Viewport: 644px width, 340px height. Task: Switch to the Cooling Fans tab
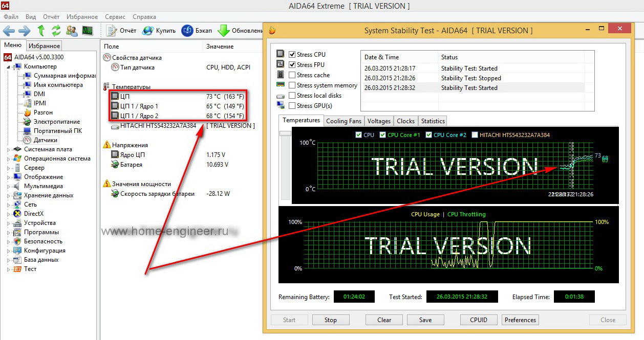click(344, 121)
